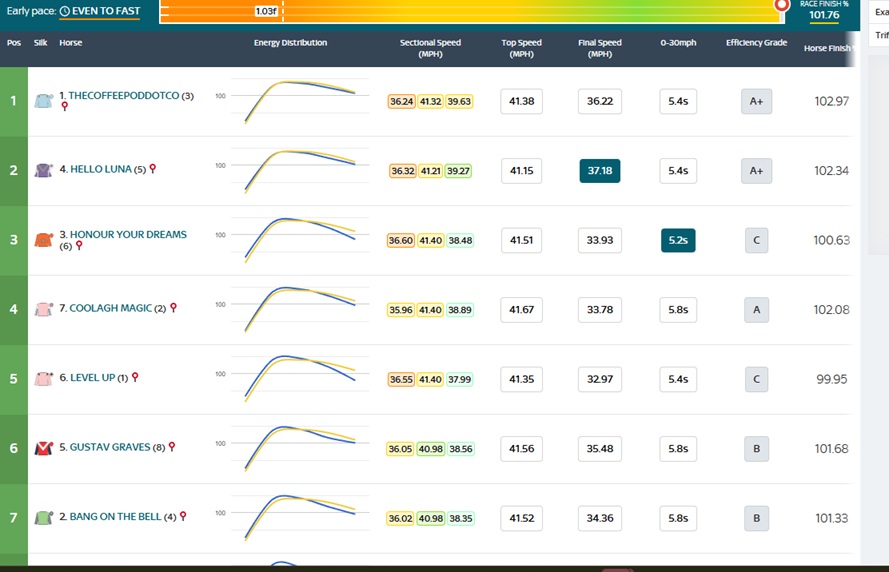Viewport: 889px width, 572px height.
Task: Select the highlighted 37.18 final speed badge
Action: tap(599, 171)
